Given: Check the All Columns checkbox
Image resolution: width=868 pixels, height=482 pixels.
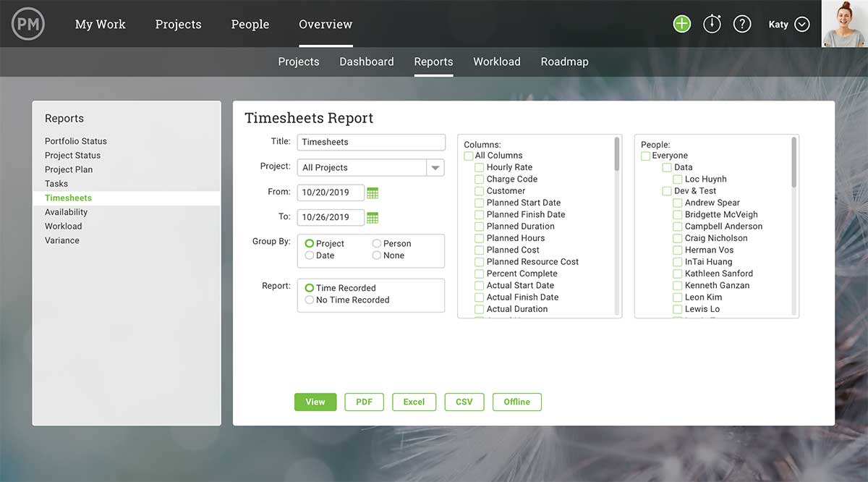Looking at the screenshot, I should click(469, 156).
